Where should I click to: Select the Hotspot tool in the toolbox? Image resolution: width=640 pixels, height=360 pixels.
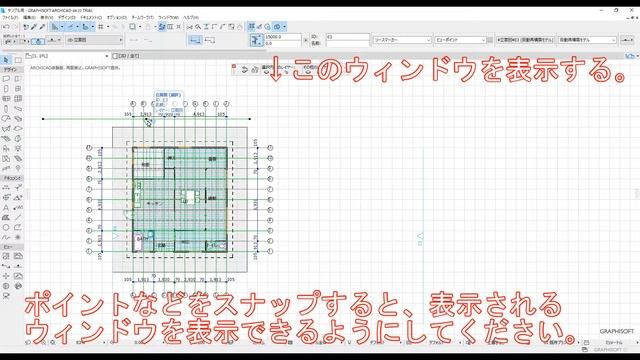point(18,237)
